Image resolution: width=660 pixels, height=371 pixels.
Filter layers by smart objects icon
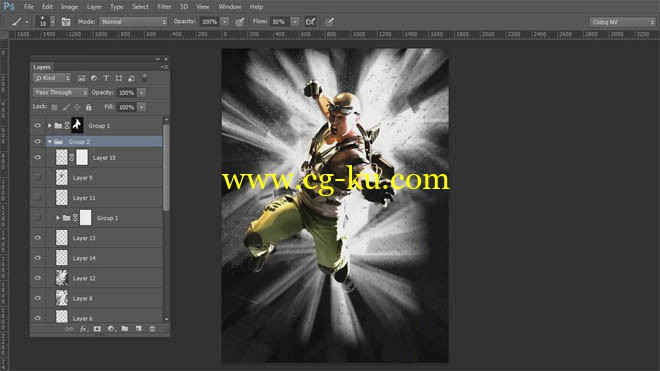(x=131, y=78)
